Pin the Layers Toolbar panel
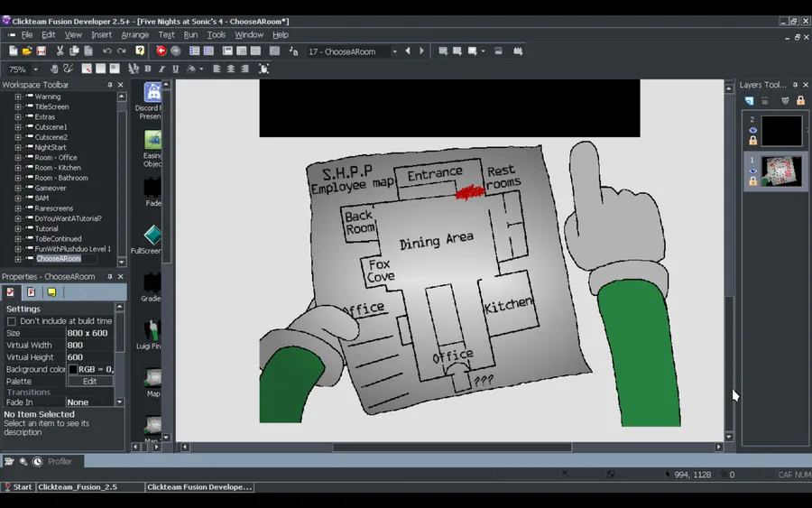 coord(796,85)
